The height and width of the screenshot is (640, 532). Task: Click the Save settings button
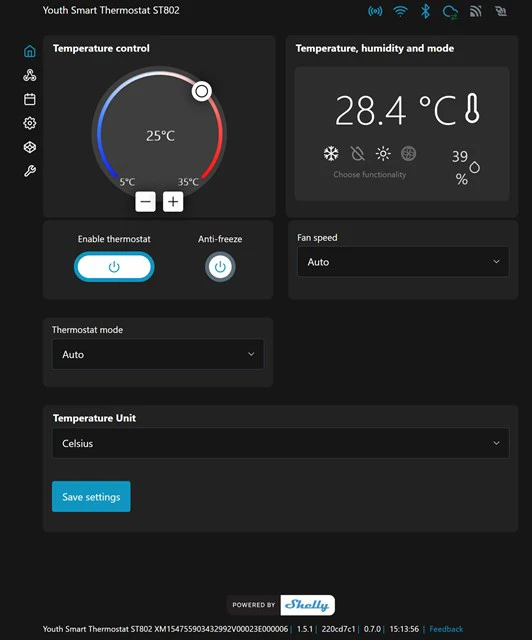coord(91,497)
